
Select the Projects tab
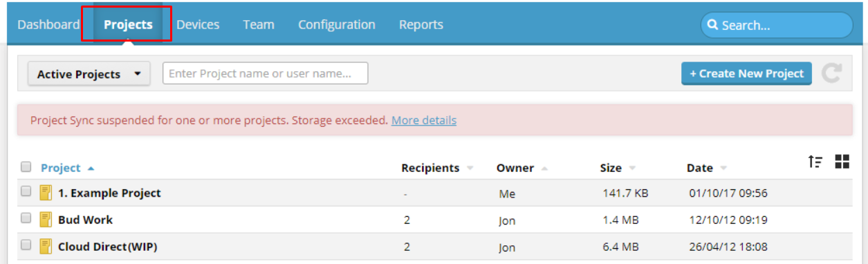point(128,25)
